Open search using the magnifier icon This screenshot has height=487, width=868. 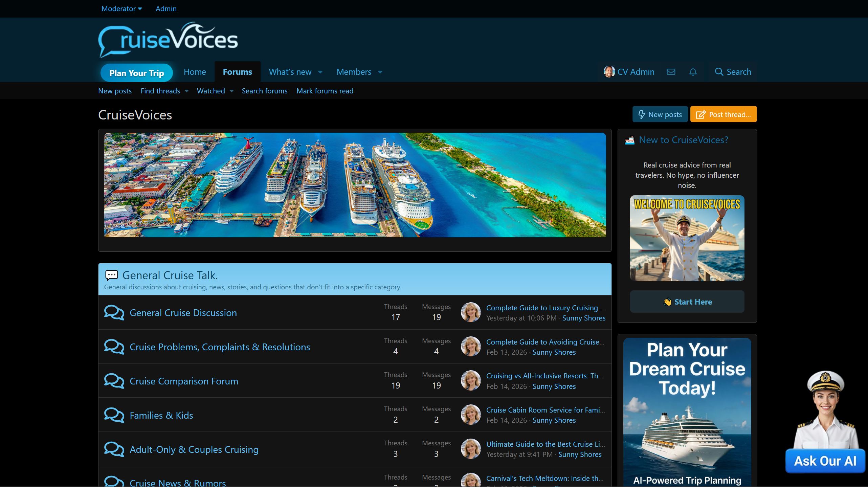click(x=719, y=72)
